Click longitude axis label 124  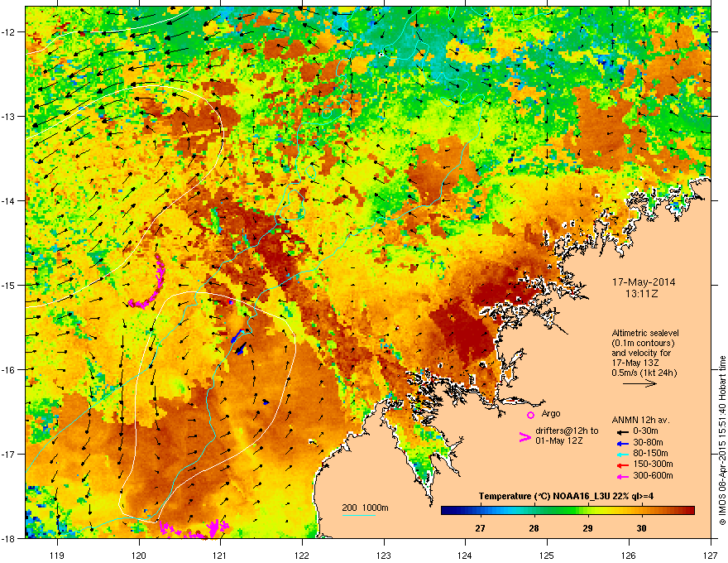[465, 555]
